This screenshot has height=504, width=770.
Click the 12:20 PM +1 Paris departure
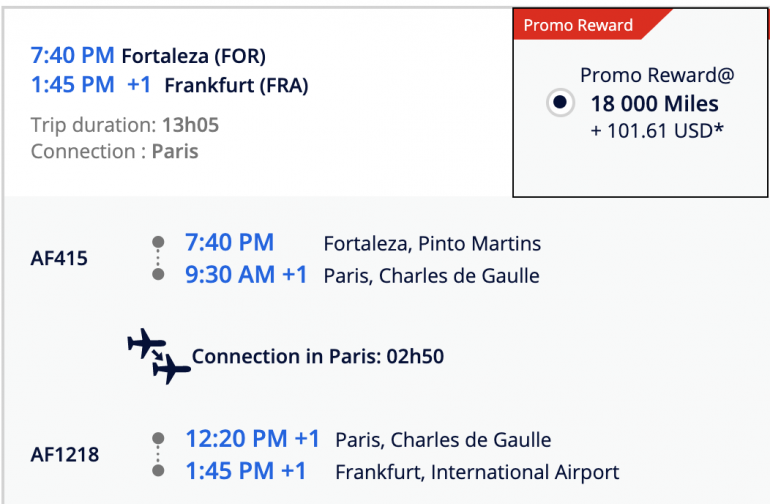click(252, 439)
